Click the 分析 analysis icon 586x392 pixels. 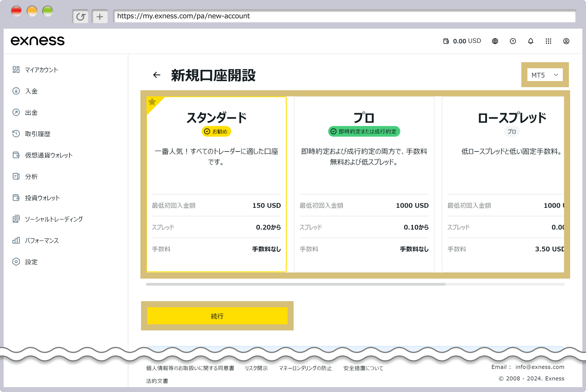pos(16,176)
